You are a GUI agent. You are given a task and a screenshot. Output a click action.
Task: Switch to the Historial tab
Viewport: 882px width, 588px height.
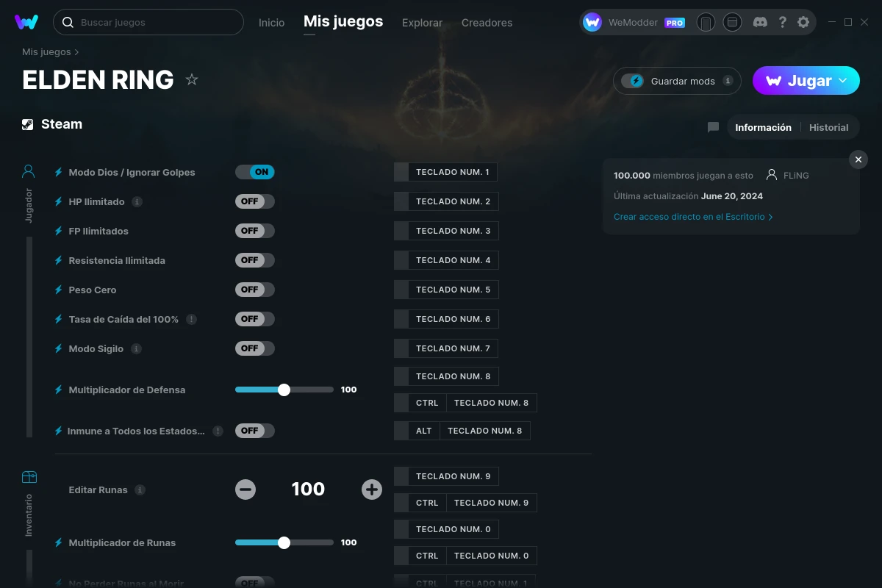click(828, 126)
